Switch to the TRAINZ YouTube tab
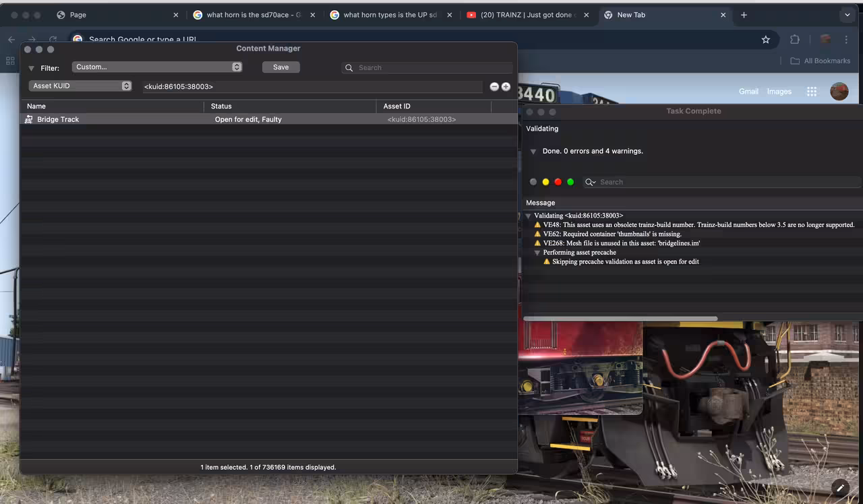This screenshot has width=863, height=504. pyautogui.click(x=526, y=15)
